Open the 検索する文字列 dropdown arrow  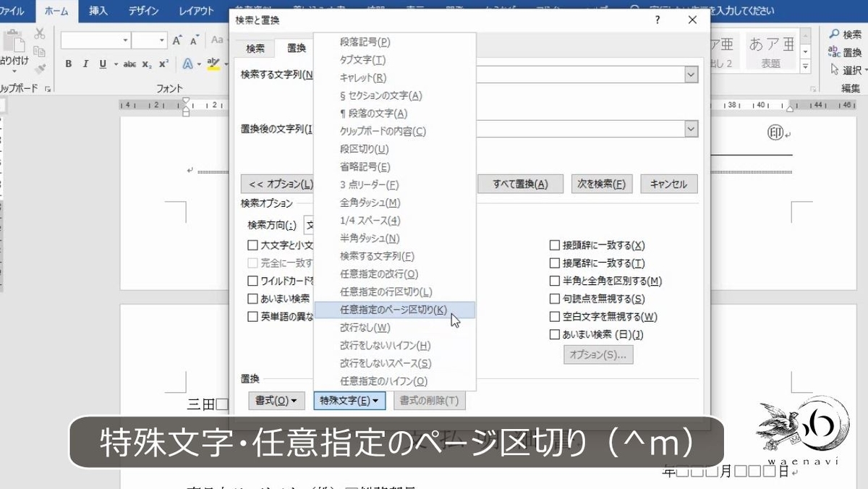coord(692,75)
